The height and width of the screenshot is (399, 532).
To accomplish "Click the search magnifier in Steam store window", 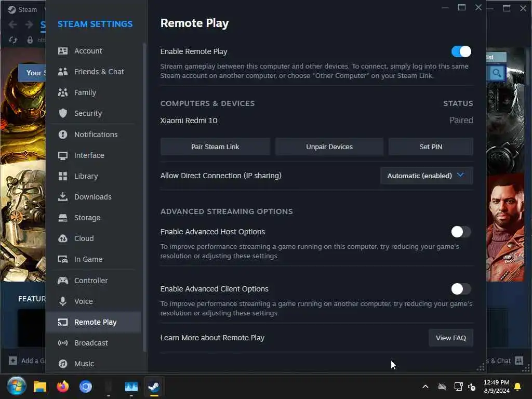I will 497,73.
